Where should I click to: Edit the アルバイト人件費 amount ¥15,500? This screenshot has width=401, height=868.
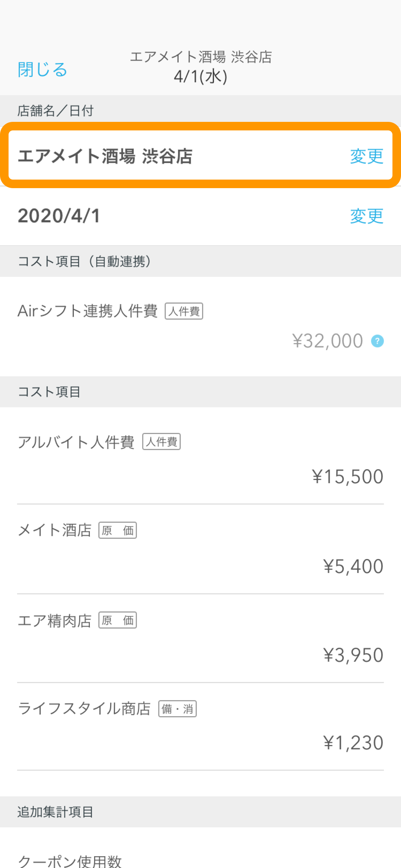pos(348,476)
